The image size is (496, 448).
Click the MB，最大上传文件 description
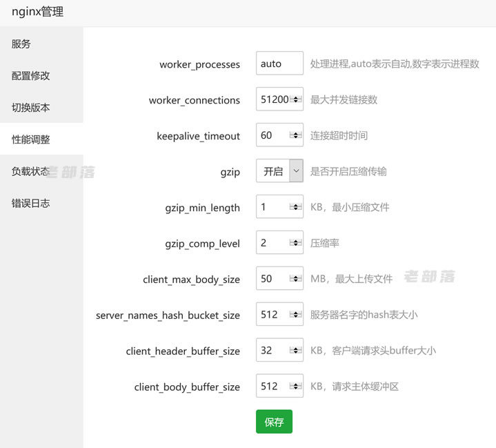point(351,279)
